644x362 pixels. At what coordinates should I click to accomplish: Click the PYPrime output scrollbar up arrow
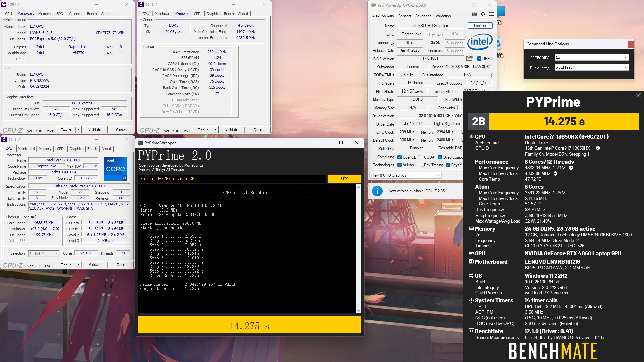tap(358, 187)
